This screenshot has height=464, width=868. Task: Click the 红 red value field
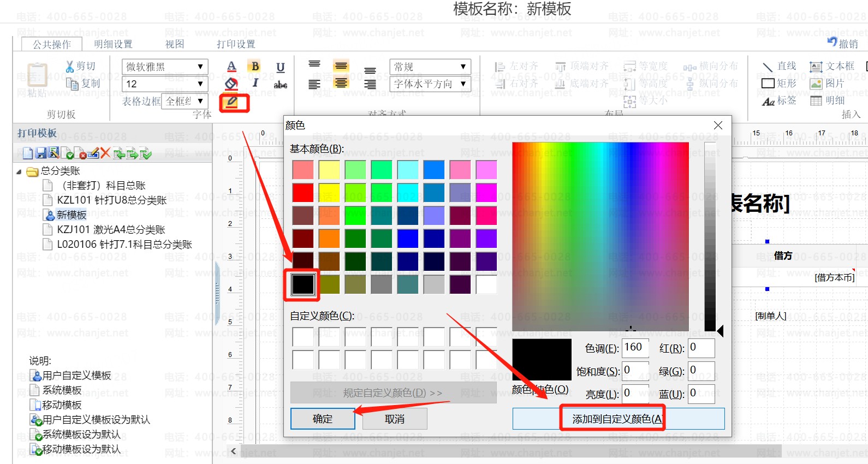point(701,348)
